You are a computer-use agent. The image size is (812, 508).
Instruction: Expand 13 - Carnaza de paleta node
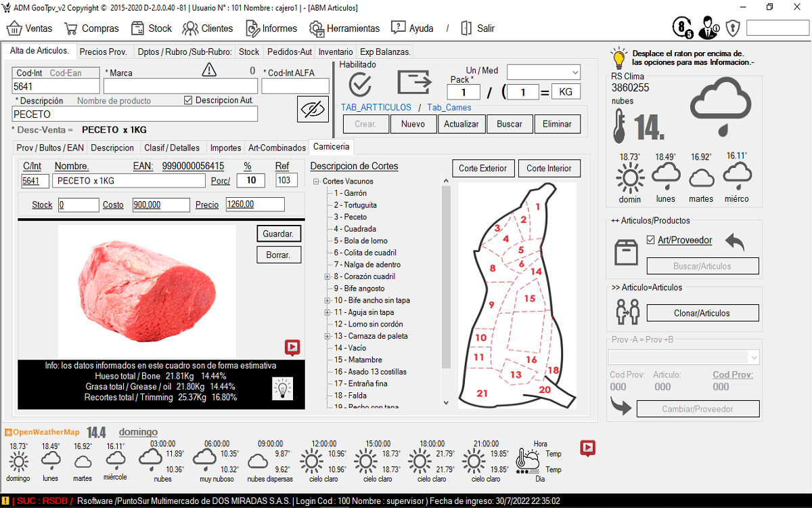coord(328,336)
